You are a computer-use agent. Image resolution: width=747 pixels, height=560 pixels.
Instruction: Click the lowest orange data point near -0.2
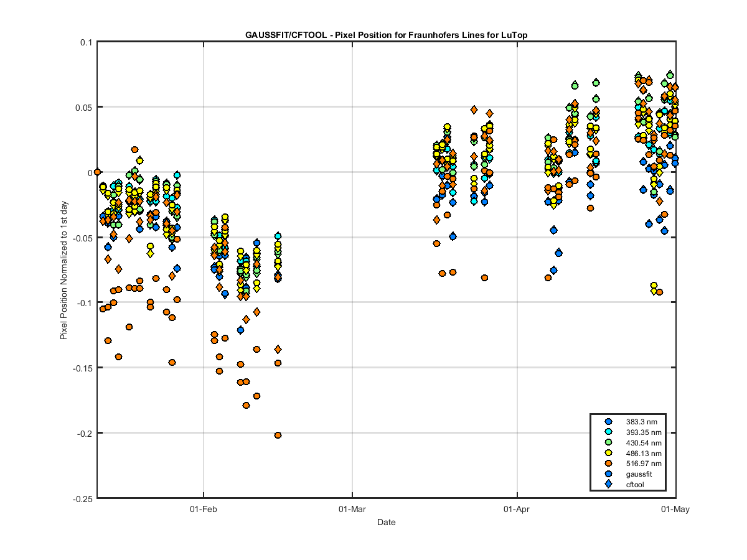tap(278, 435)
